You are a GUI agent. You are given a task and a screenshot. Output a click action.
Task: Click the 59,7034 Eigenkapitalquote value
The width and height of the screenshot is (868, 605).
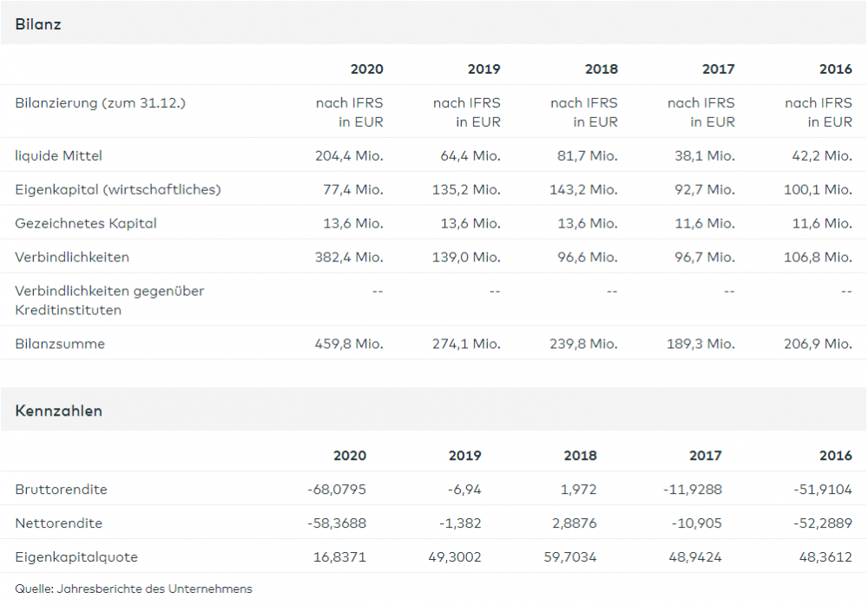pyautogui.click(x=568, y=556)
